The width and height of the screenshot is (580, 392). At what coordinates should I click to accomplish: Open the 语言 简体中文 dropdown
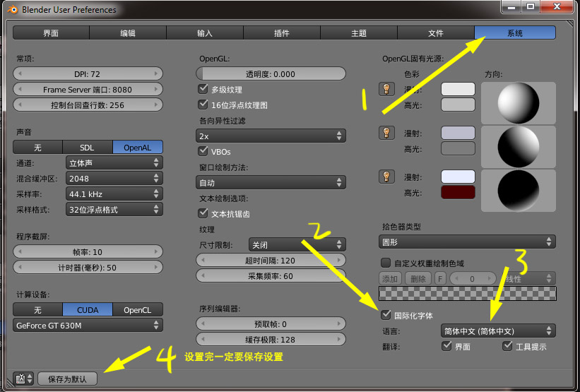[498, 331]
